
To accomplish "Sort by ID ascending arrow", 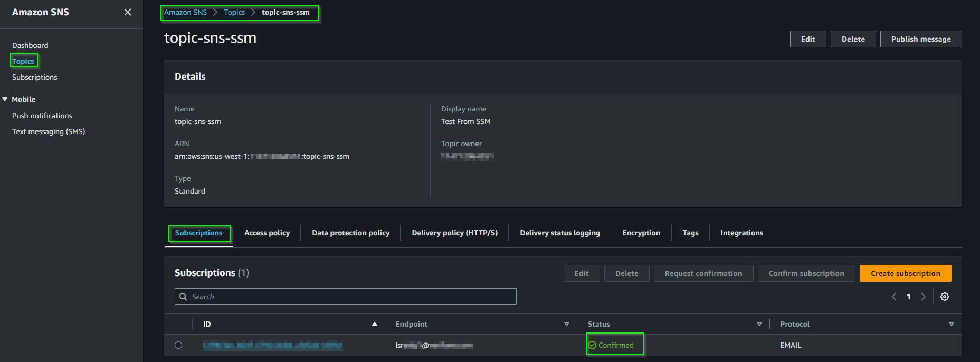I will tap(375, 324).
